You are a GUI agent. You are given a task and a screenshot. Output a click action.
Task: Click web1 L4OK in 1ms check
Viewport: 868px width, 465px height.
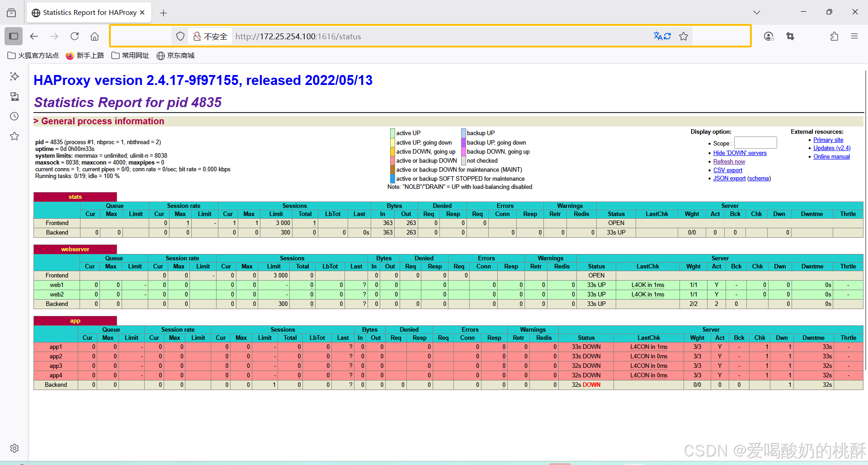coord(647,285)
